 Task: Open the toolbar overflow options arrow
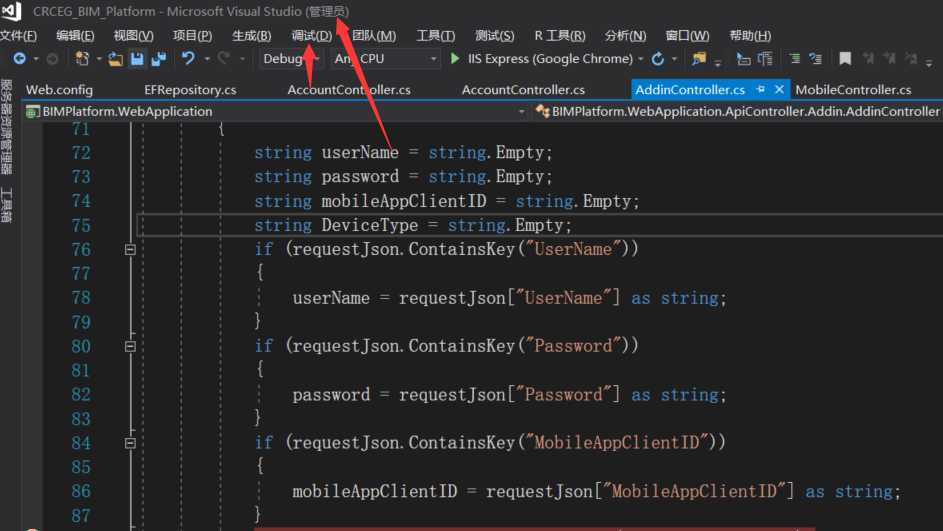(x=929, y=62)
